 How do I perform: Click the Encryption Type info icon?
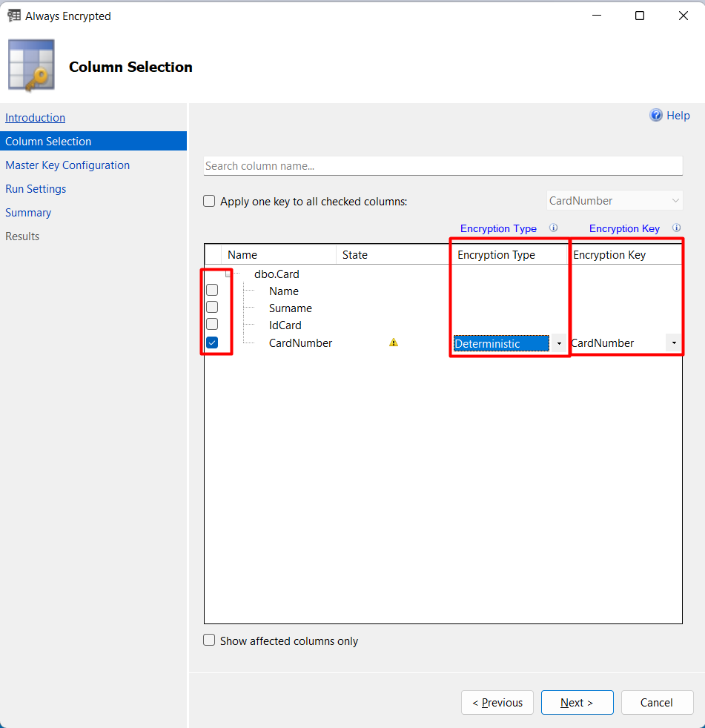(553, 228)
